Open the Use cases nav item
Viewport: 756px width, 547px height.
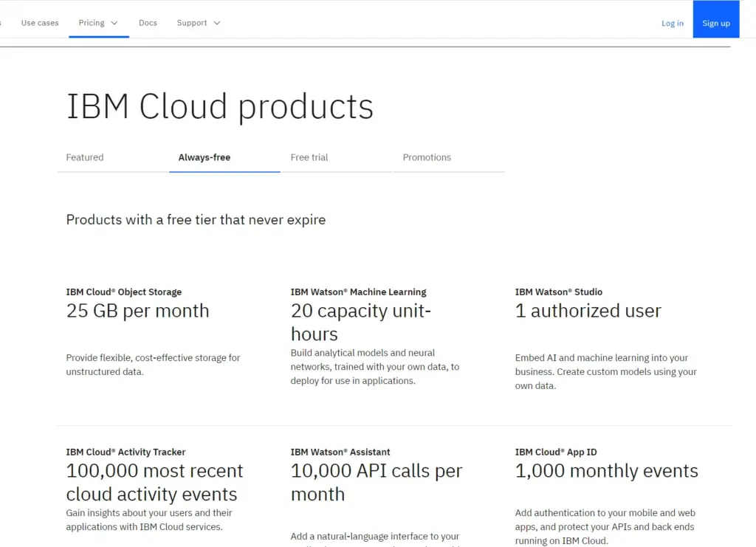tap(40, 23)
